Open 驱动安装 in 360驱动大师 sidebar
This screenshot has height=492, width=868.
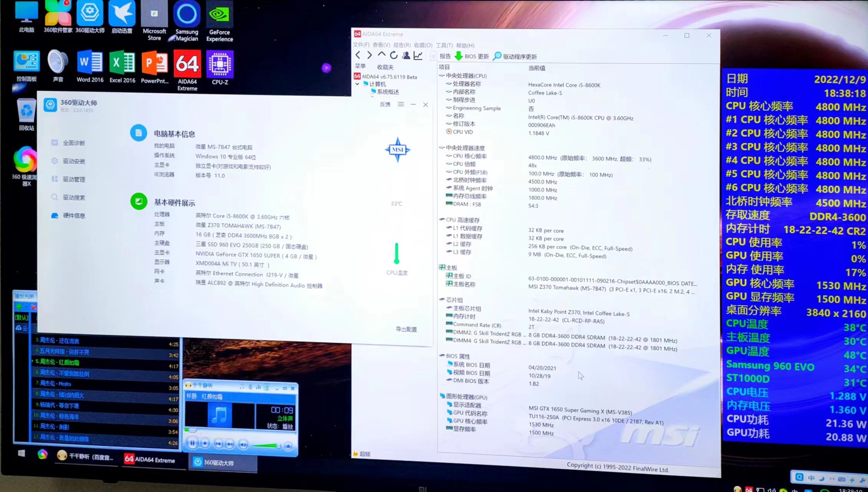point(68,161)
